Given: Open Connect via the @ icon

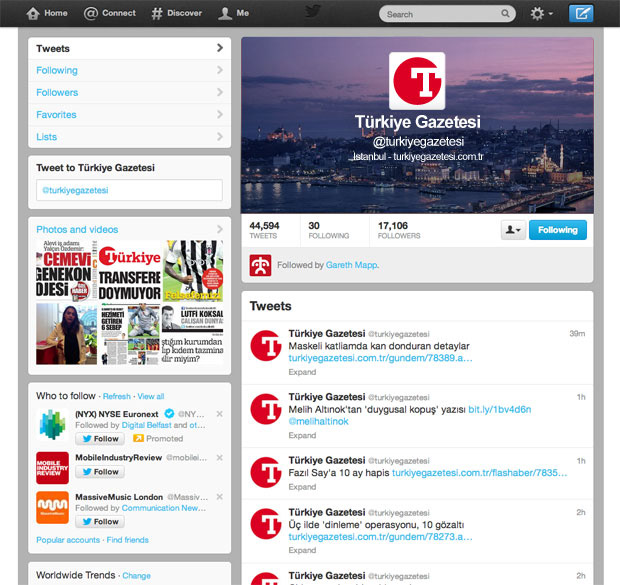Looking at the screenshot, I should 91,13.
